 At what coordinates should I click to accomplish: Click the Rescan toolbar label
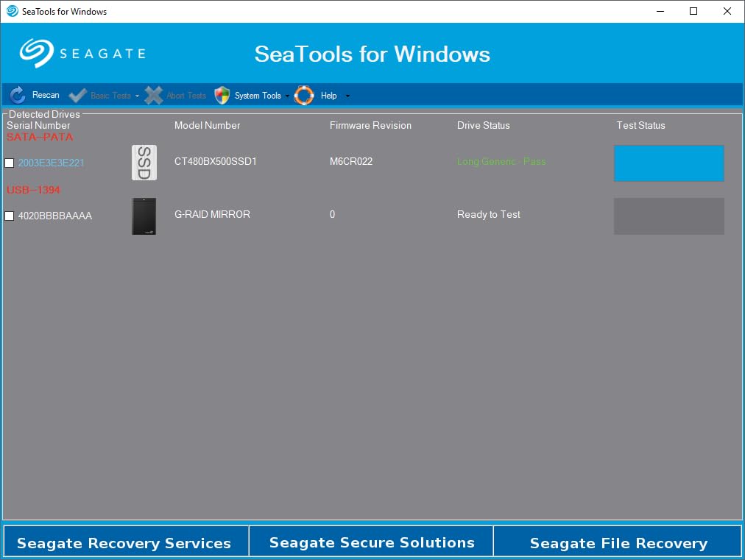46,95
